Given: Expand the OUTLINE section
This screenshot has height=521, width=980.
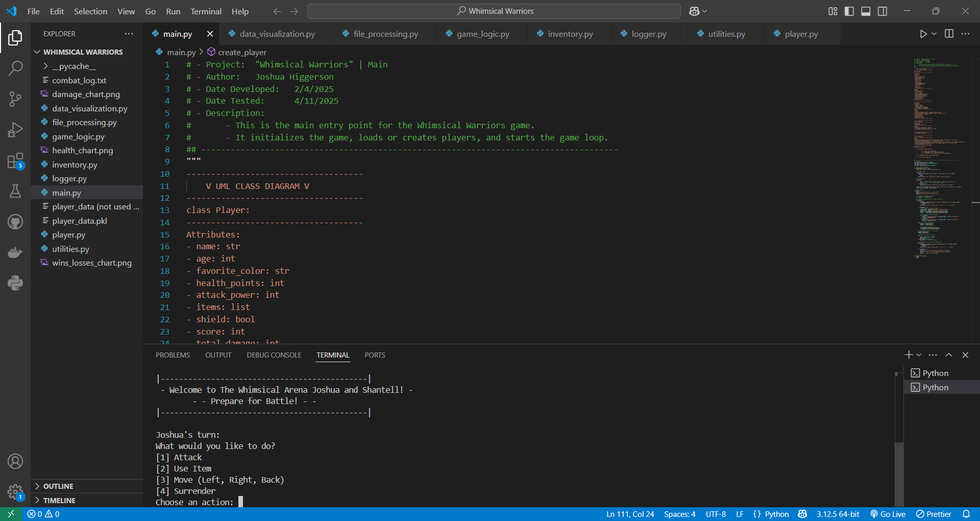Looking at the screenshot, I should point(58,486).
